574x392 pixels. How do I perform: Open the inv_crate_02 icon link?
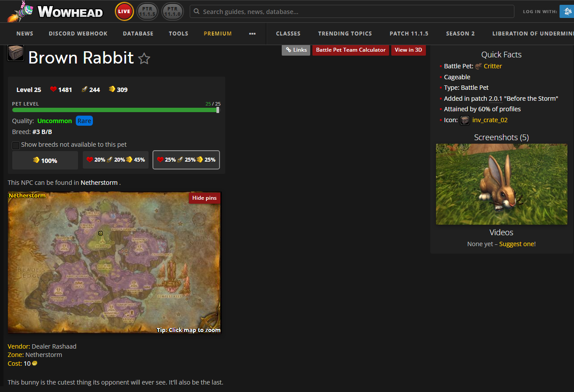point(490,120)
